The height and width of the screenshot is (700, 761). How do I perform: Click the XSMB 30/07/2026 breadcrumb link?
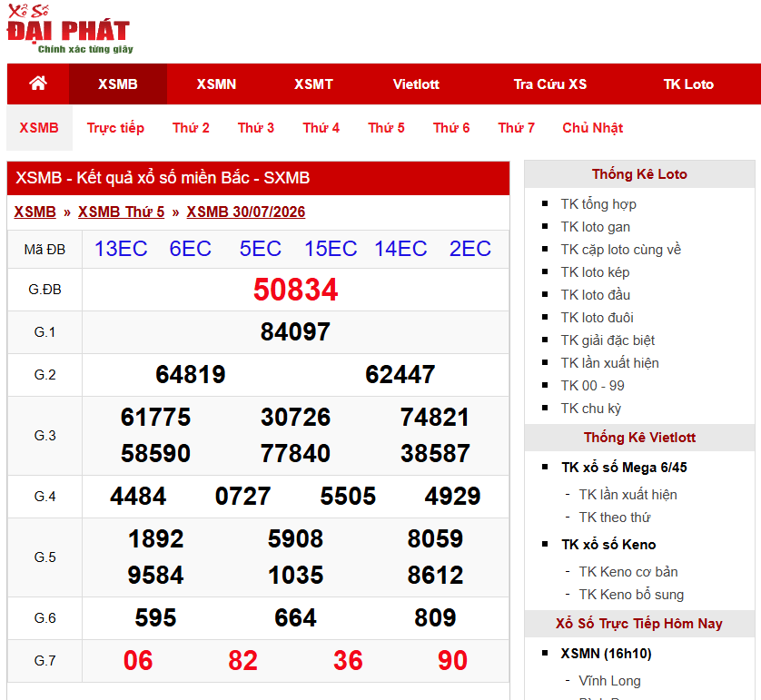coord(245,212)
